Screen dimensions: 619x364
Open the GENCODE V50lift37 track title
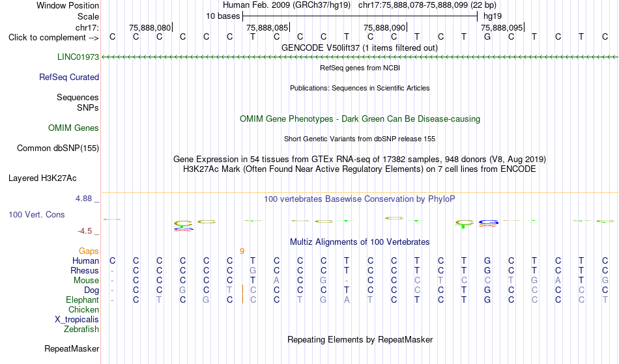click(359, 48)
